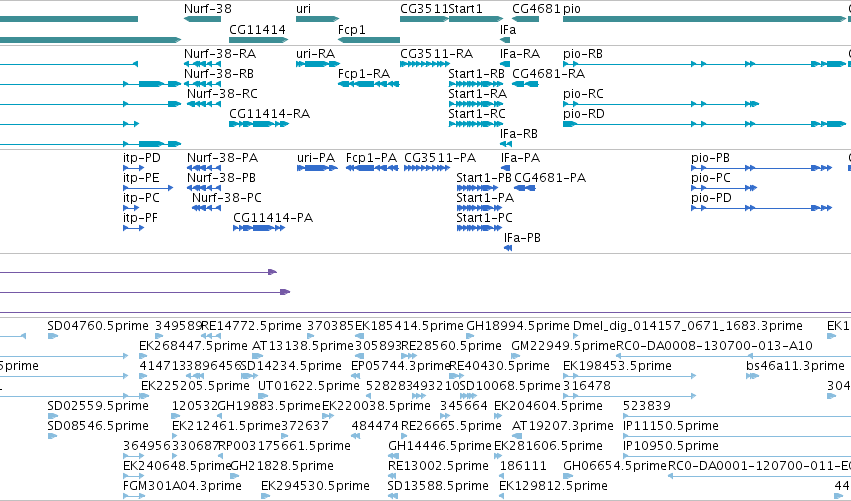The image size is (851, 501).
Task: Click protein pio-PB
Action: click(x=710, y=158)
